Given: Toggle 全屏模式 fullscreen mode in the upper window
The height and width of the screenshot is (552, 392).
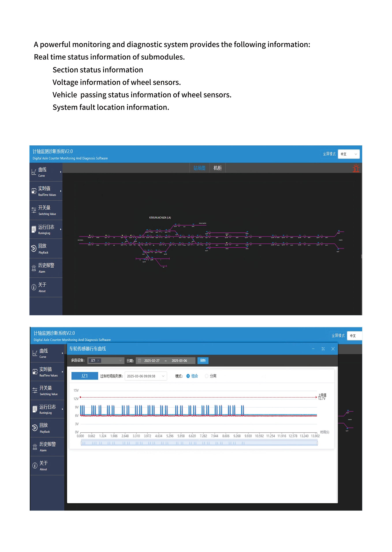Looking at the screenshot, I should click(x=329, y=154).
